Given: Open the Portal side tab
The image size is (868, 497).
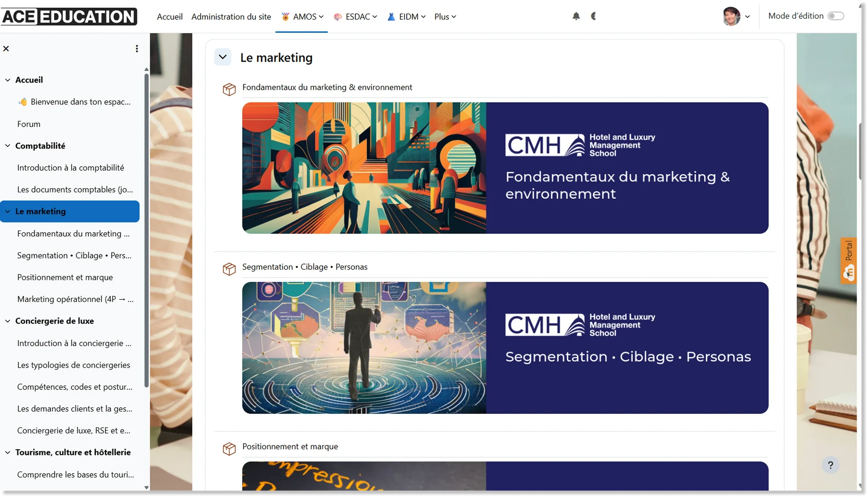Looking at the screenshot, I should (x=849, y=260).
